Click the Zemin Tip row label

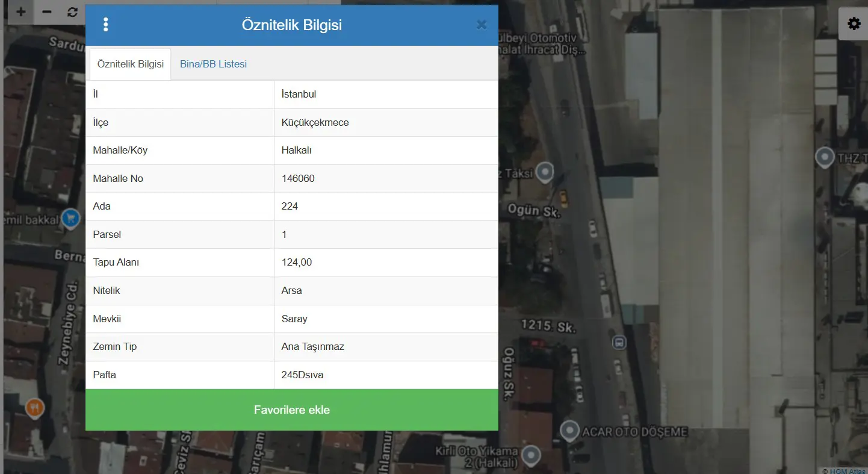115,347
